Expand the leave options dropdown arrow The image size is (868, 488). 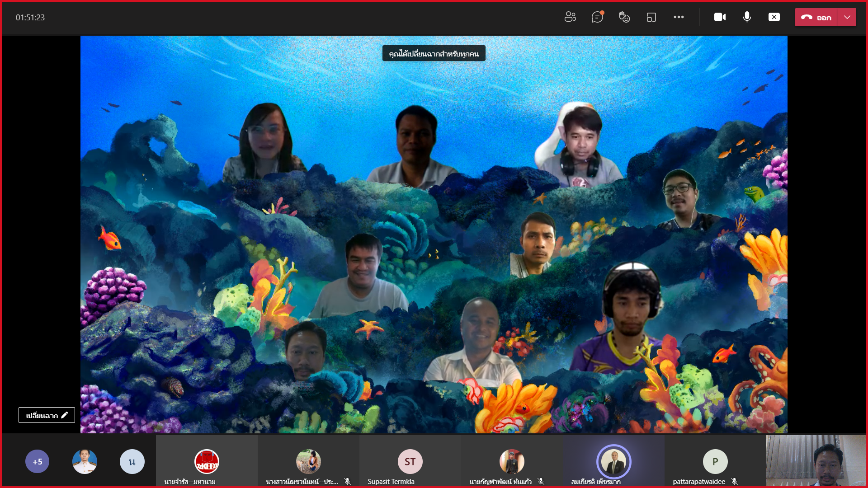click(x=847, y=17)
